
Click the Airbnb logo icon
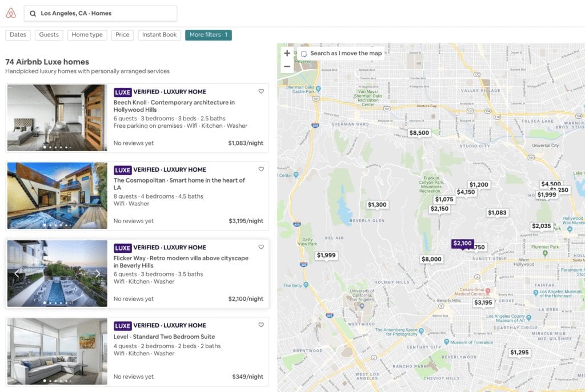click(x=11, y=13)
